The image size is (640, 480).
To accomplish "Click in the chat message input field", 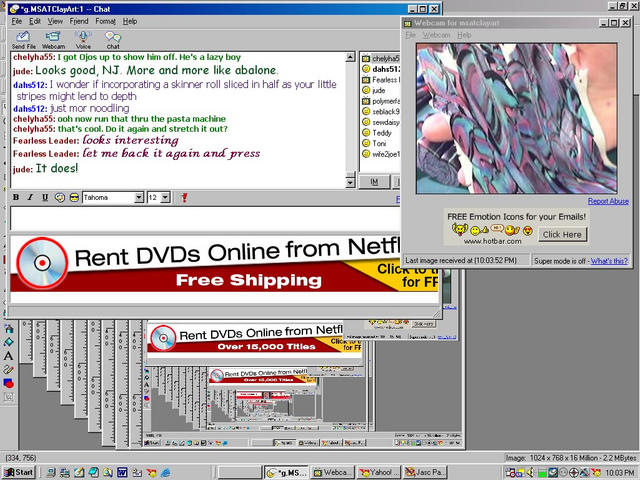I will pos(204,218).
